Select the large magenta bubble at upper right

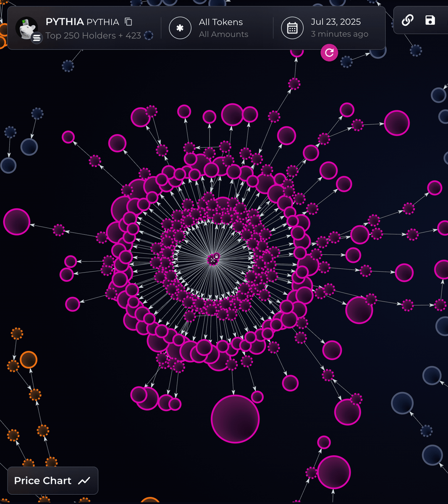(x=397, y=123)
